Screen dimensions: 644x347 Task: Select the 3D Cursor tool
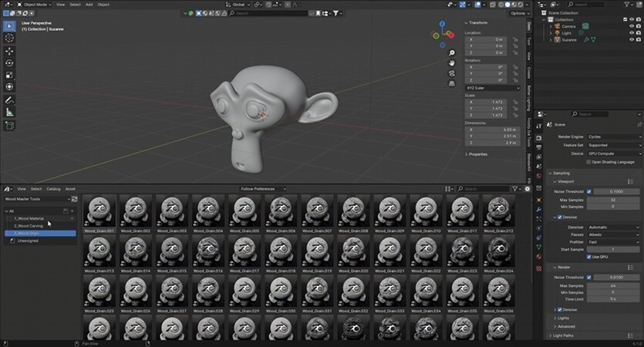[9, 38]
